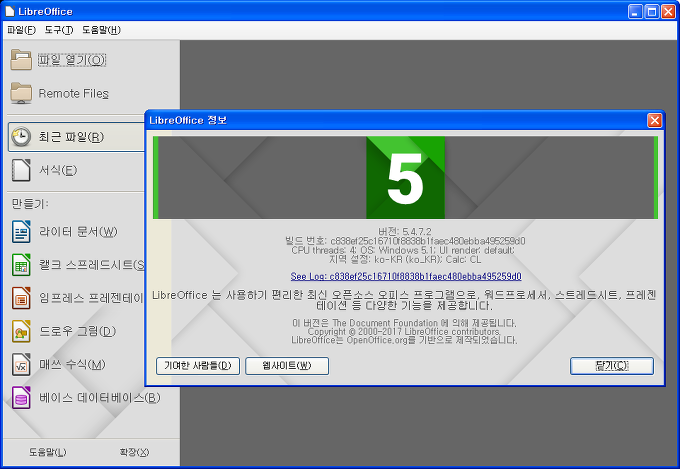The width and height of the screenshot is (680, 469).
Task: Click the 확장(X) extensions button
Action: coord(134,453)
